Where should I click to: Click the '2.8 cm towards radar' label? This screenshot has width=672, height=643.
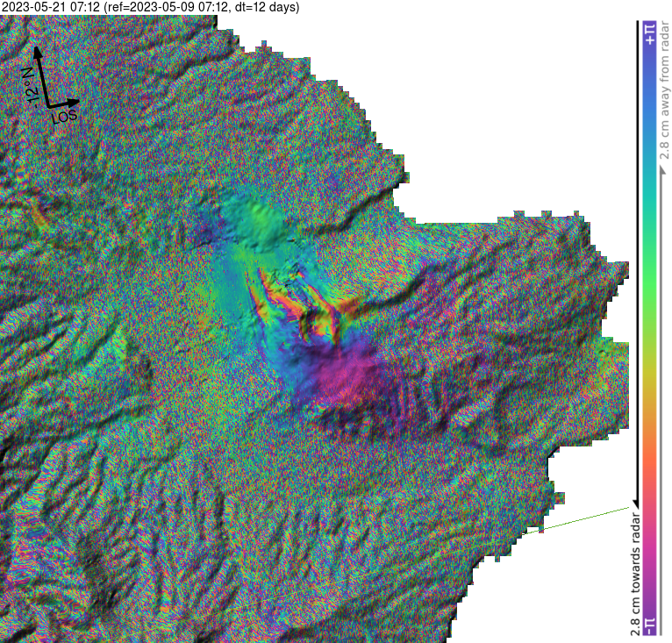[635, 575]
